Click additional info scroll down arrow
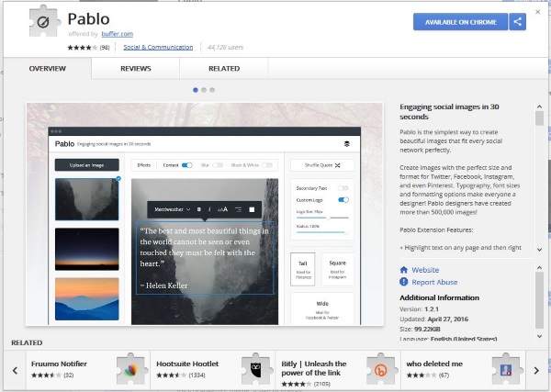Screen dimensions: 551x392 (x=539, y=336)
